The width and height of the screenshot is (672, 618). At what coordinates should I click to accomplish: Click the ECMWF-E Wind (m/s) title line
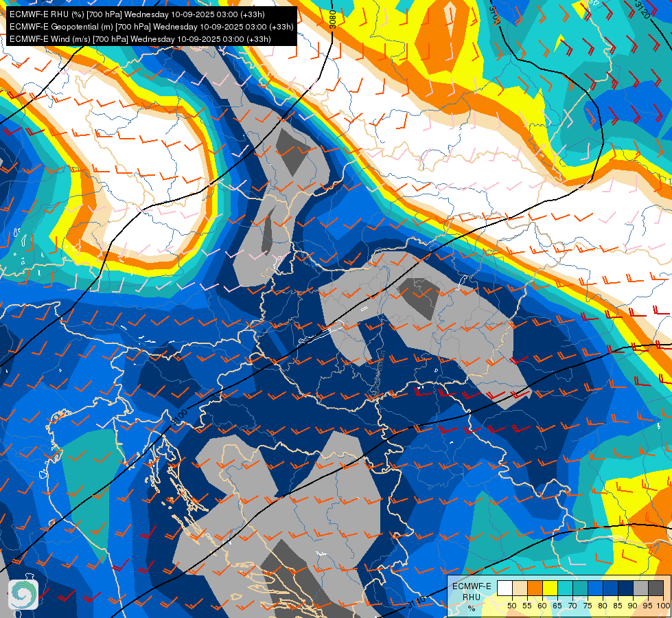coord(140,39)
